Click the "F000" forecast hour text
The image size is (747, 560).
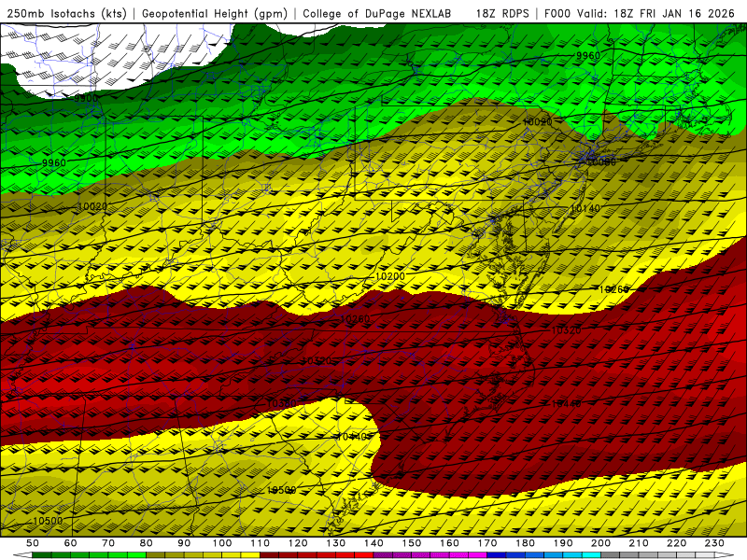coord(557,13)
